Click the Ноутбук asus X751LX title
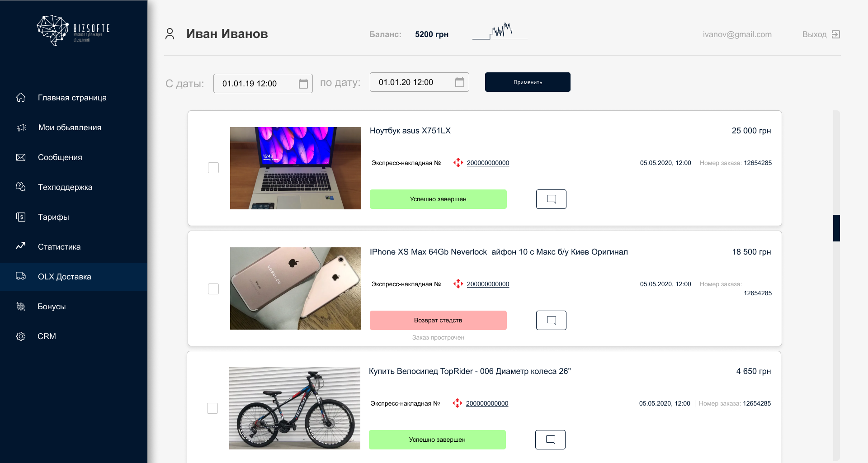 [410, 131]
